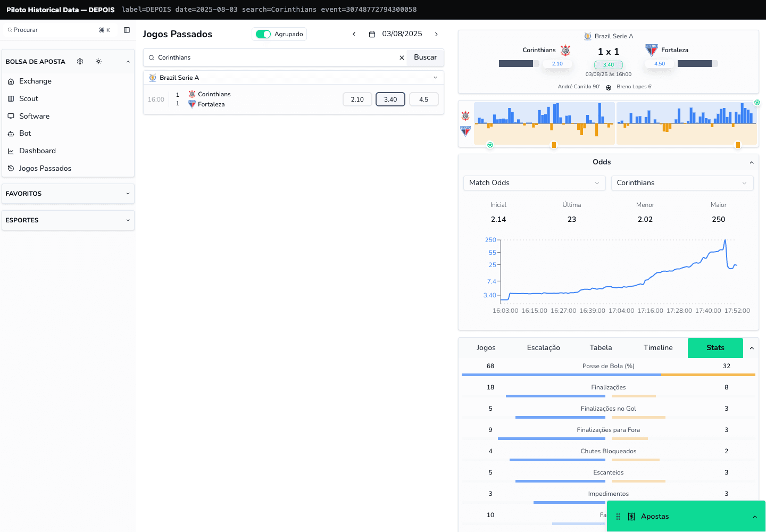Click the 2.10 Corinthians odds in scoreboard

557,64
